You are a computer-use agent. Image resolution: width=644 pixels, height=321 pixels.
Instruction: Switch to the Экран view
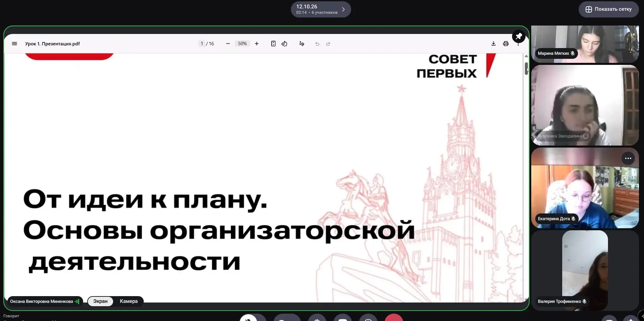tap(100, 301)
